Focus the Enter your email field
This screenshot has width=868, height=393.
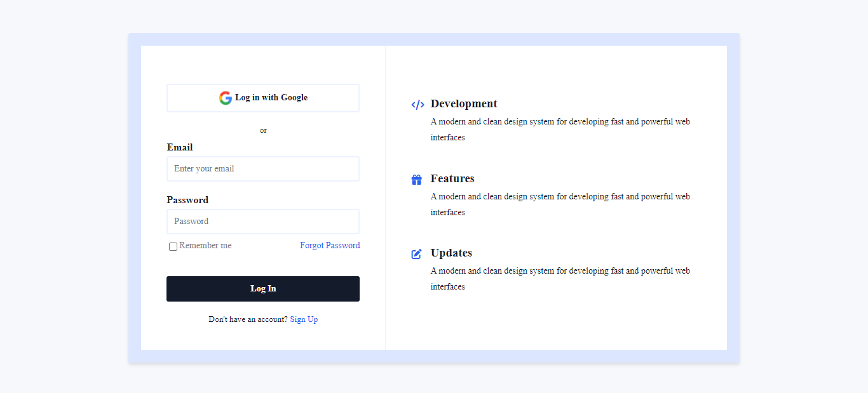pyautogui.click(x=263, y=169)
